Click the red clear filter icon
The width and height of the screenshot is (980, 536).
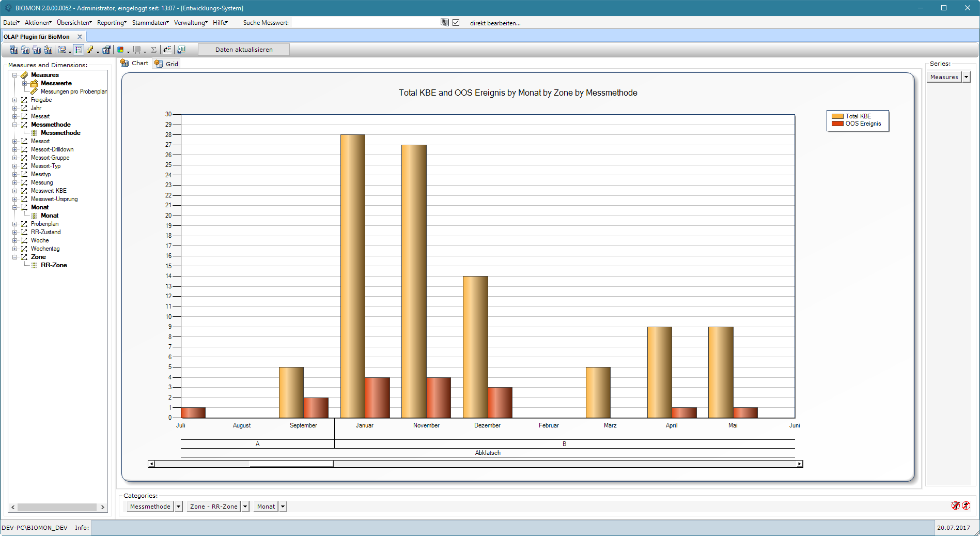(956, 506)
